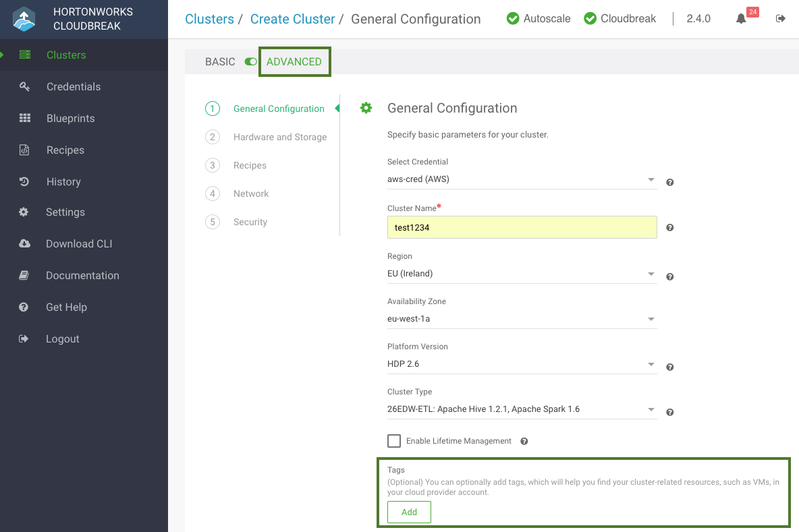The height and width of the screenshot is (532, 799).
Task: Go to step 1 General Configuration
Action: tap(265, 109)
